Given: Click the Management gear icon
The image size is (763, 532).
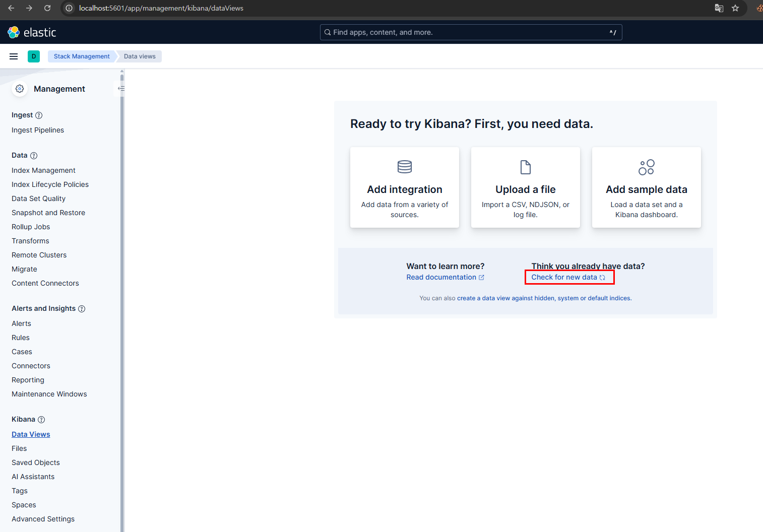Looking at the screenshot, I should [20, 89].
